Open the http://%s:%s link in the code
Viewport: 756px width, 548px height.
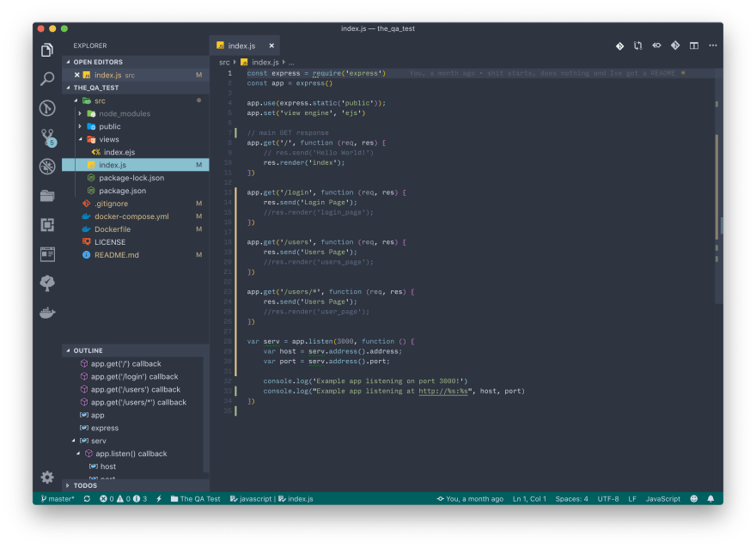pyautogui.click(x=443, y=391)
